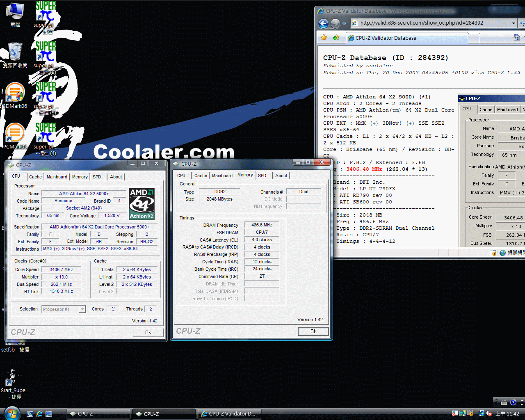Click OK in the middle CPU-Z window

tap(313, 331)
